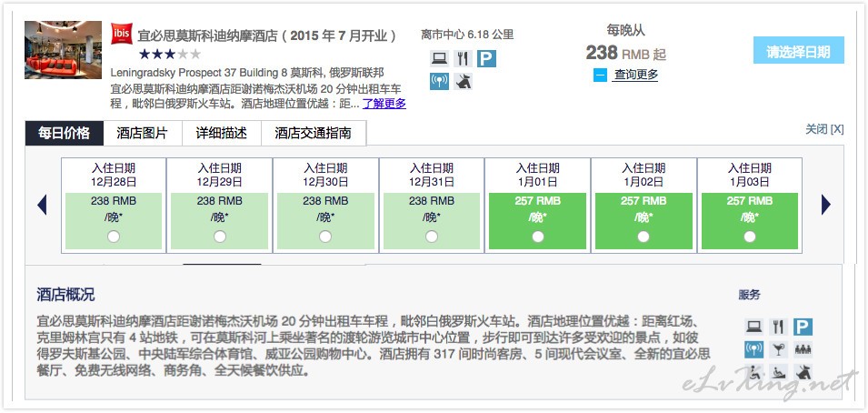Open the 每日价格 tab
This screenshot has height=413, width=868.
[65, 133]
